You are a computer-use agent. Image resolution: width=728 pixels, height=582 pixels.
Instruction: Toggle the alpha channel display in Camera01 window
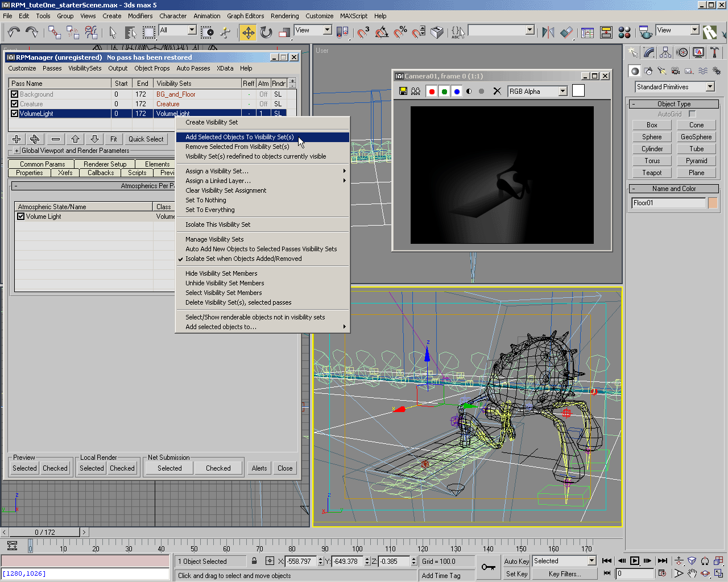click(x=469, y=91)
